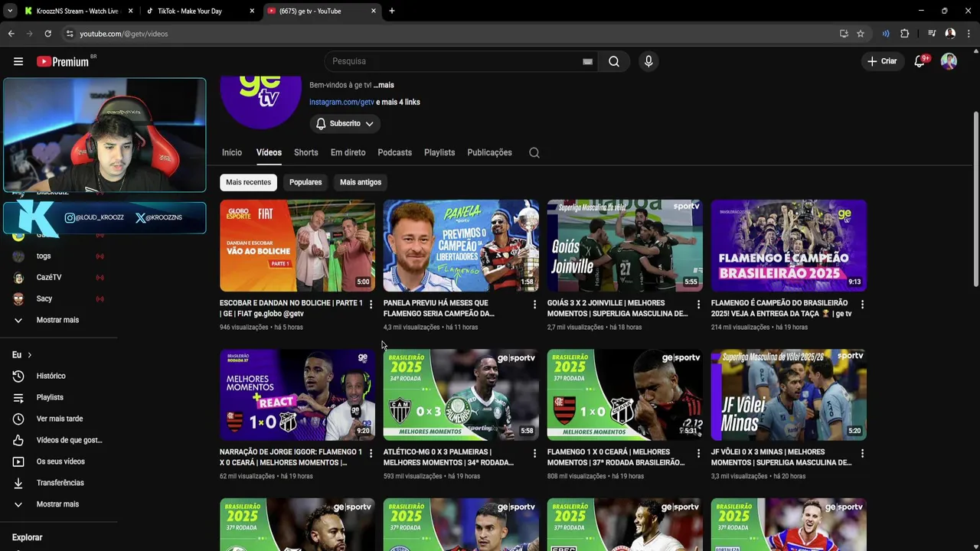Screen dimensions: 980x551
Task: Open the Eu section chevron
Action: tap(29, 355)
